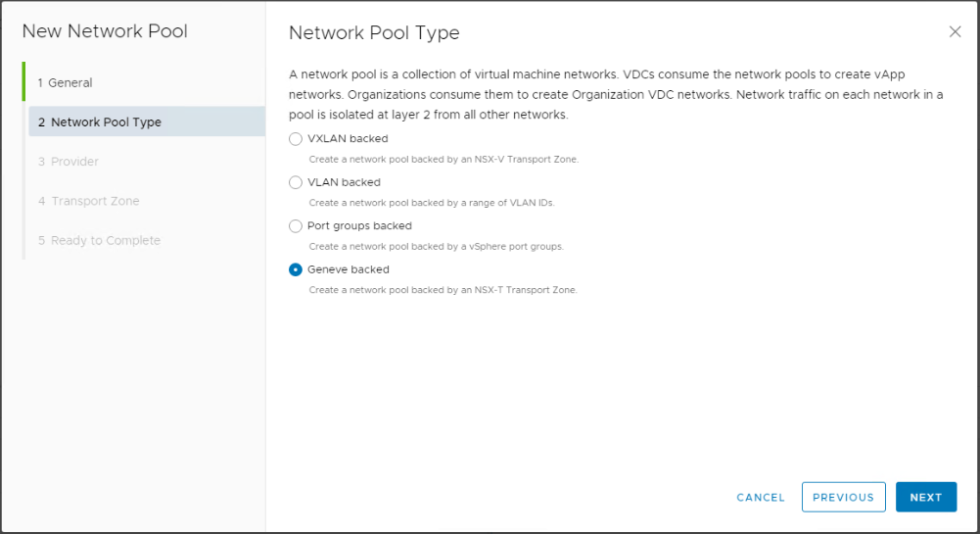Click the PREVIOUS button

point(843,497)
